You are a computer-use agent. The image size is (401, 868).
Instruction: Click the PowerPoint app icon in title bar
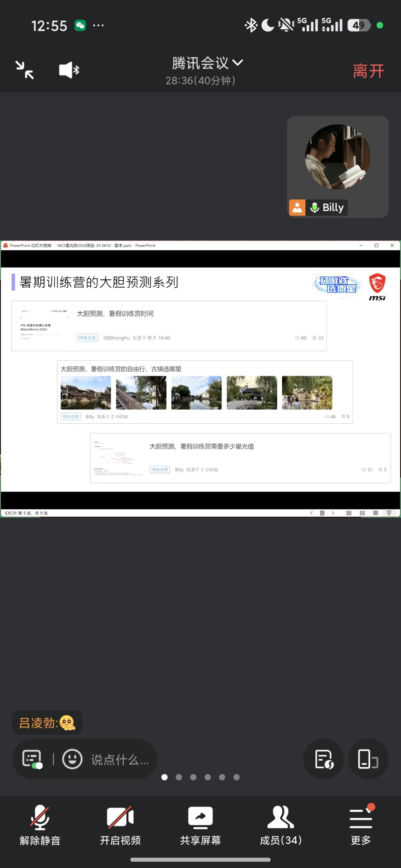(x=5, y=245)
